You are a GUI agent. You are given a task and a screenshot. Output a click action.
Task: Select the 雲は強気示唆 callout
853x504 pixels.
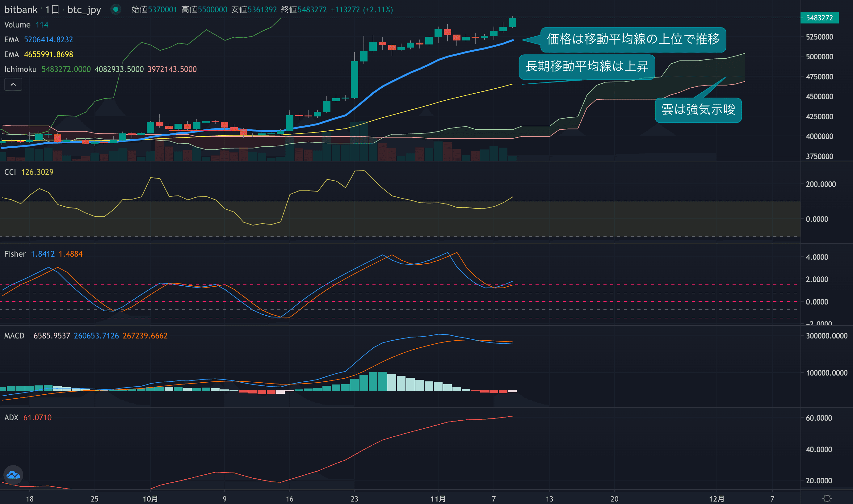click(698, 110)
